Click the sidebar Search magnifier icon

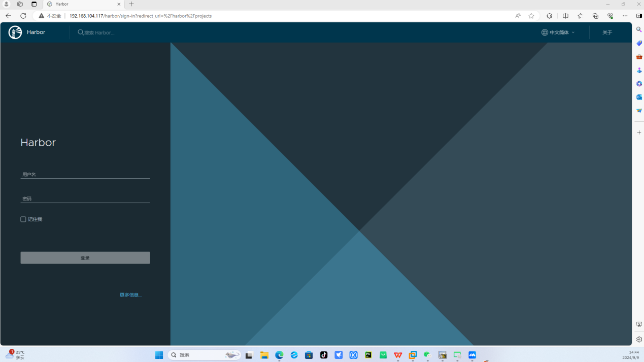[639, 29]
